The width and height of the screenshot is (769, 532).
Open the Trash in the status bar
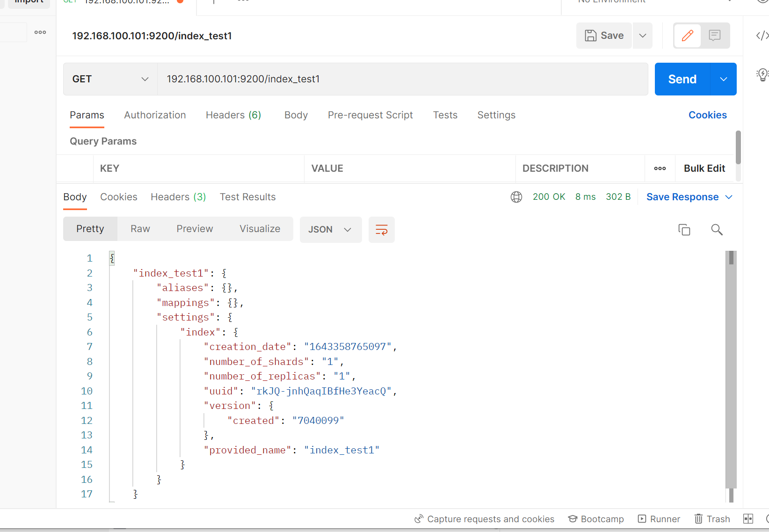[712, 519]
